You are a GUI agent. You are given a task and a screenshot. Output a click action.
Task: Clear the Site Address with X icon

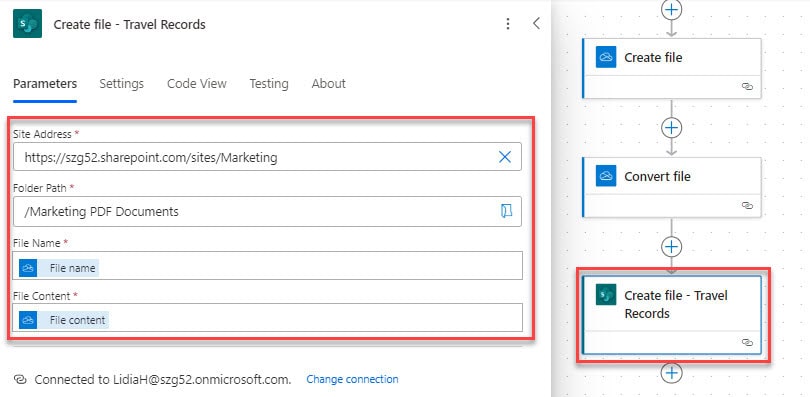click(x=505, y=157)
